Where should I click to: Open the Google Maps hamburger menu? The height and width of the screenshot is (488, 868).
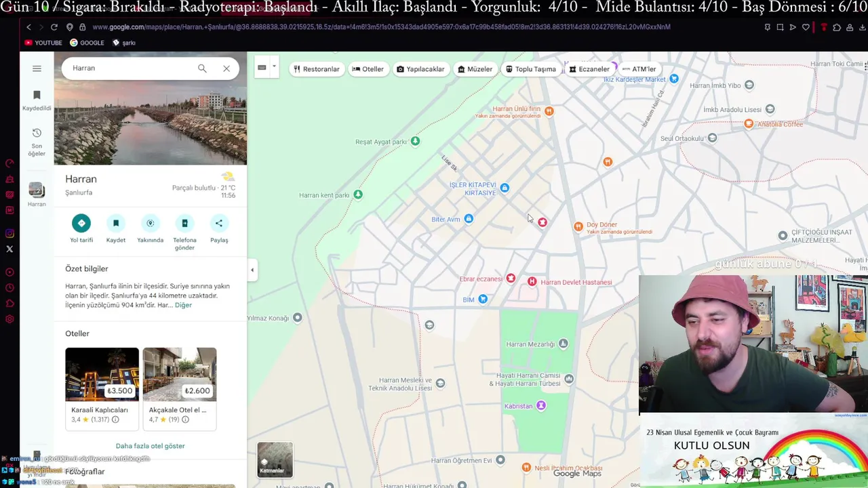(x=37, y=68)
